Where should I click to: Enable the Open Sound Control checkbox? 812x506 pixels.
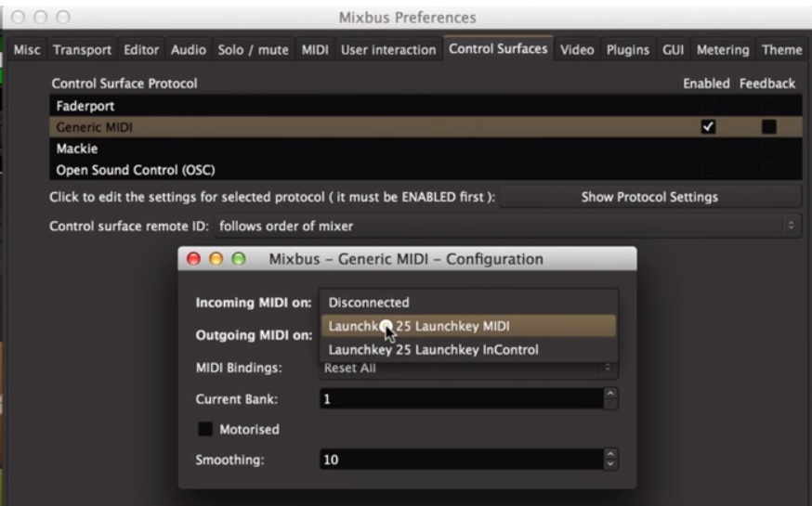pos(708,170)
